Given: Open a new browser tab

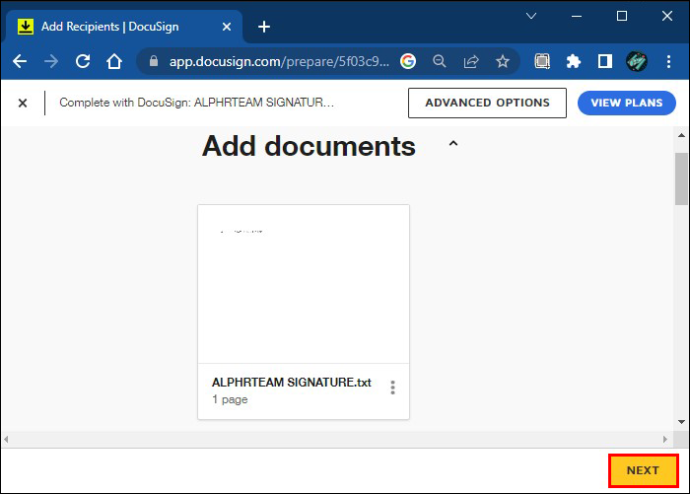Looking at the screenshot, I should point(264,27).
